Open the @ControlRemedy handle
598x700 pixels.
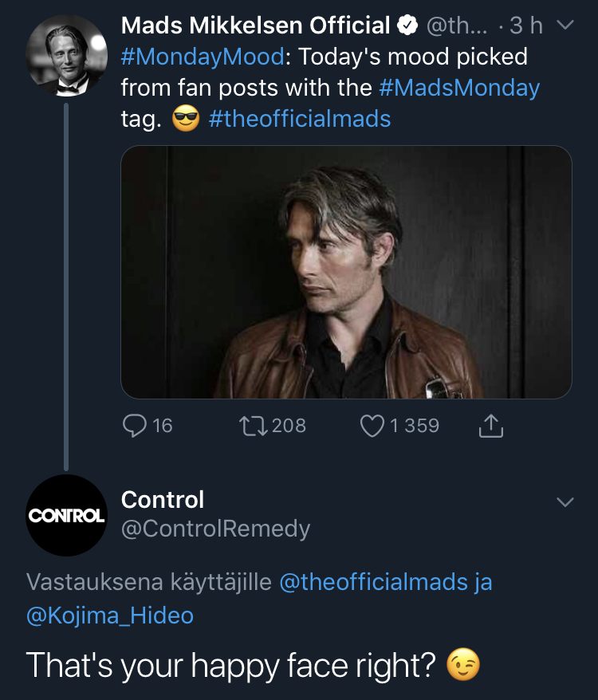[215, 528]
